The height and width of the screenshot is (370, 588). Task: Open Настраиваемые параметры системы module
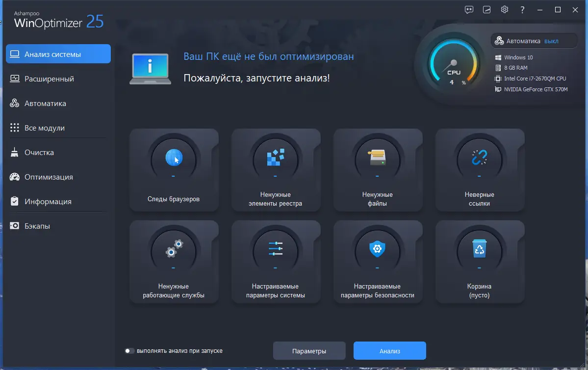tap(276, 261)
